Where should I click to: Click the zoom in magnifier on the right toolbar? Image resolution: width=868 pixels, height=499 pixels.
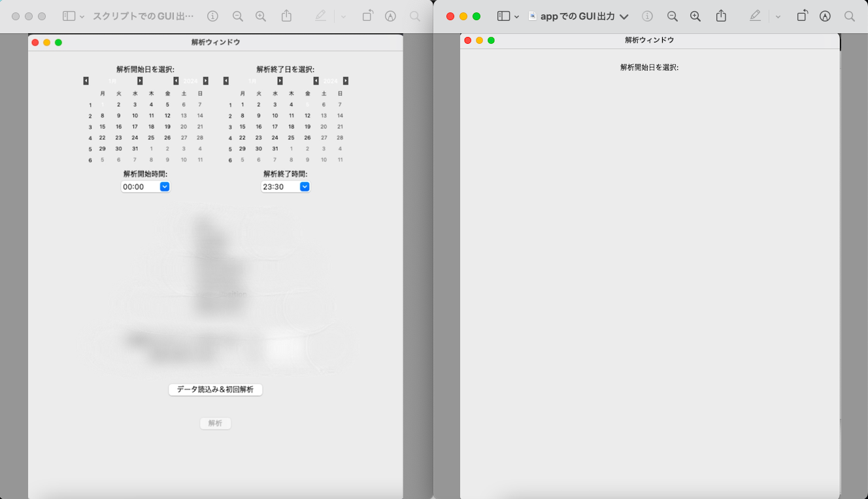(x=696, y=16)
